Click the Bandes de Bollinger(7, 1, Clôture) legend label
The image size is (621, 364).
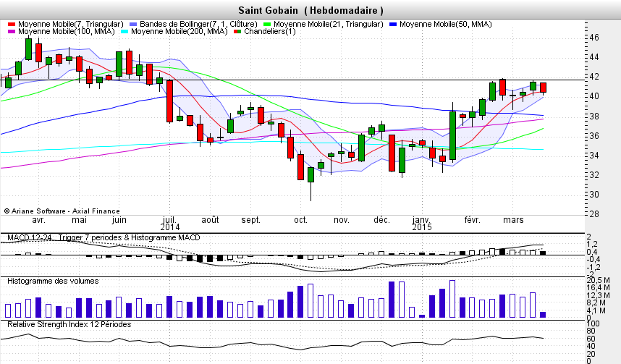tap(198, 24)
